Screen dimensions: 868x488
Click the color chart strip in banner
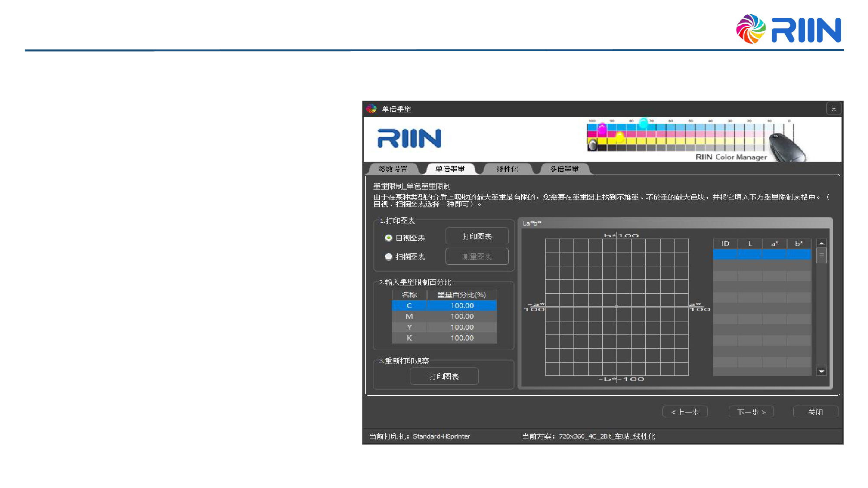point(677,137)
